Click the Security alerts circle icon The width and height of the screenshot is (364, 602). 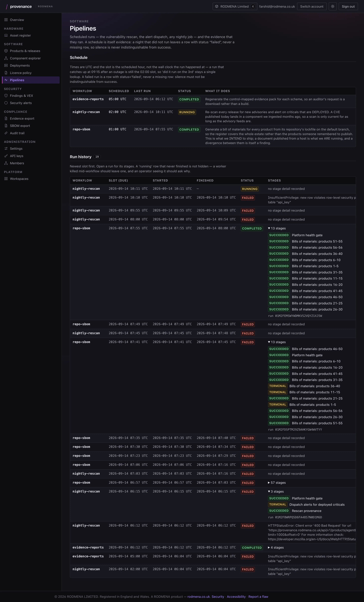6,103
